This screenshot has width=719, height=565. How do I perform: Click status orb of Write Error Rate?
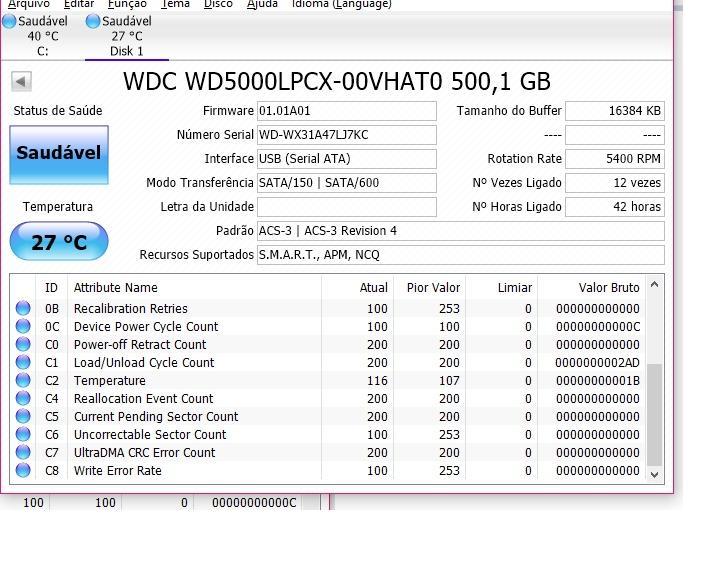(x=23, y=470)
